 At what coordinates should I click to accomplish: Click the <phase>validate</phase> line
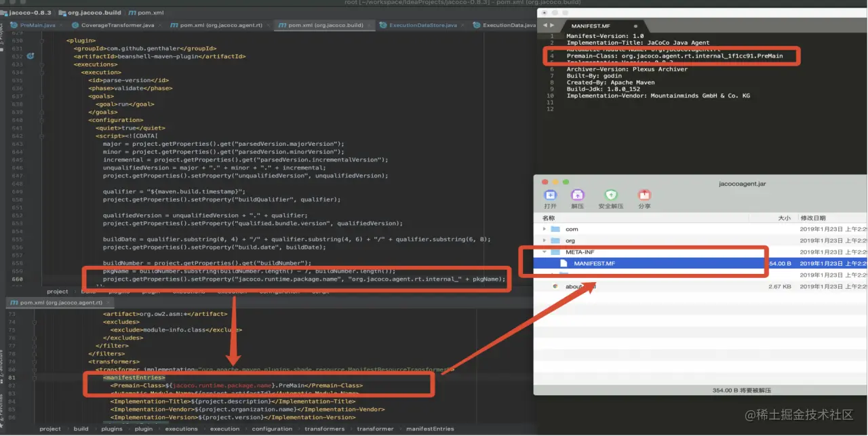click(x=130, y=88)
